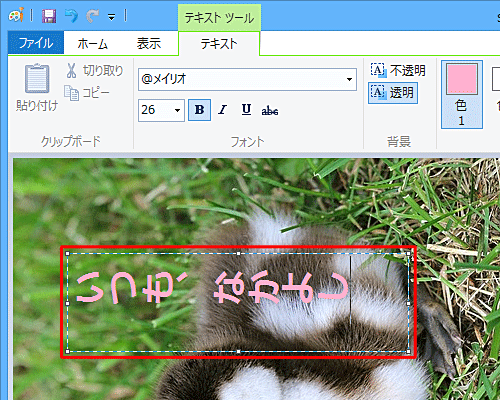Toggle underline formatting

[x=246, y=110]
